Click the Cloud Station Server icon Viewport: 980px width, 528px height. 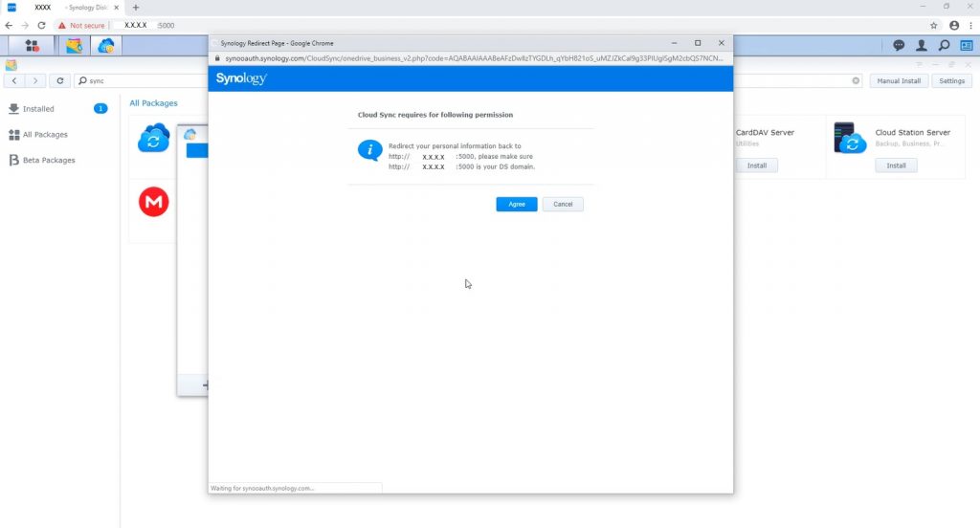850,138
